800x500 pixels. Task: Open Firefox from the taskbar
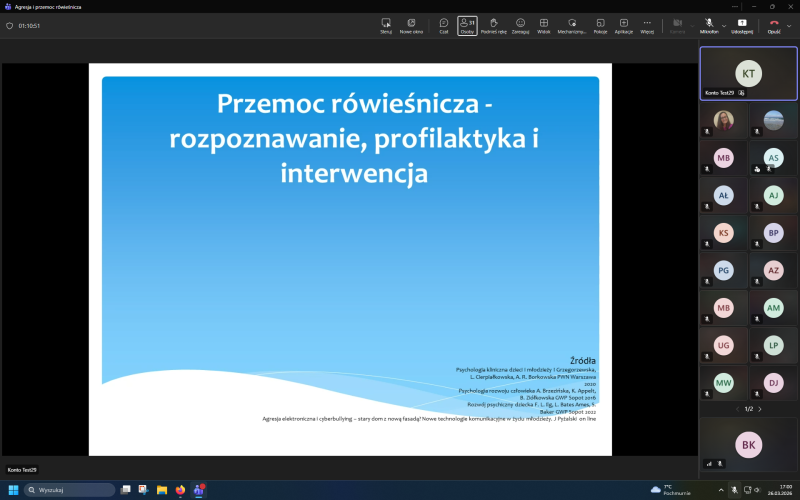[x=180, y=490]
